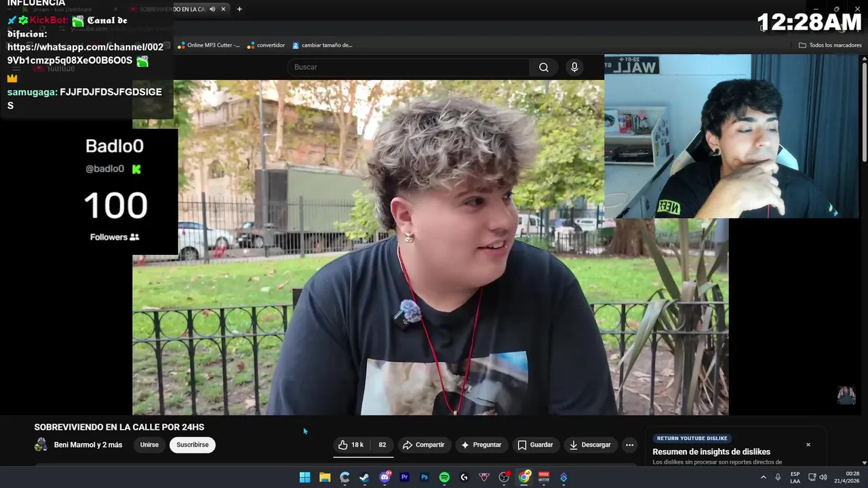The width and height of the screenshot is (868, 488).
Task: Open the purple diamond taskbar app
Action: pyautogui.click(x=564, y=477)
